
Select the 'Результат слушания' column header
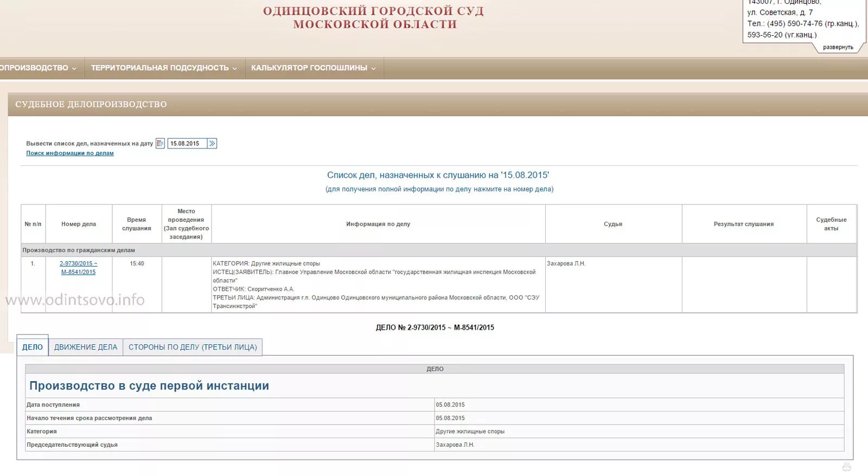point(744,224)
